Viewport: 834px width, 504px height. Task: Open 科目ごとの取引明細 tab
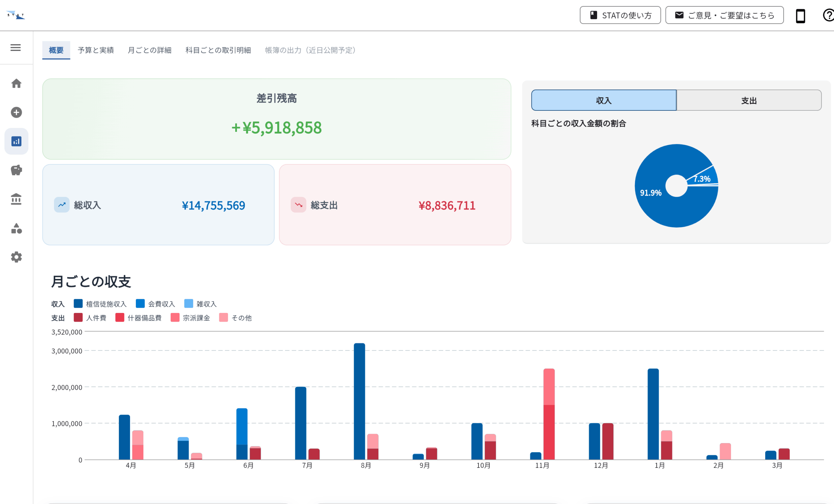(x=218, y=50)
